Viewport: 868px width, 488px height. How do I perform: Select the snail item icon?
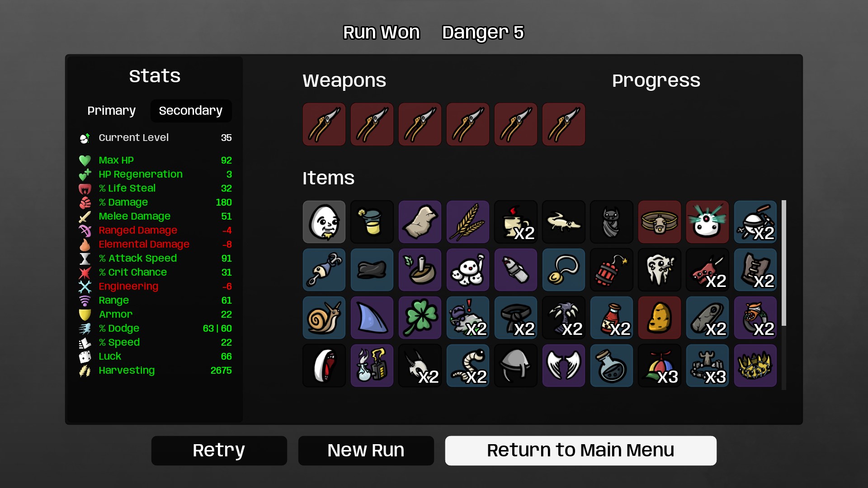click(x=324, y=318)
